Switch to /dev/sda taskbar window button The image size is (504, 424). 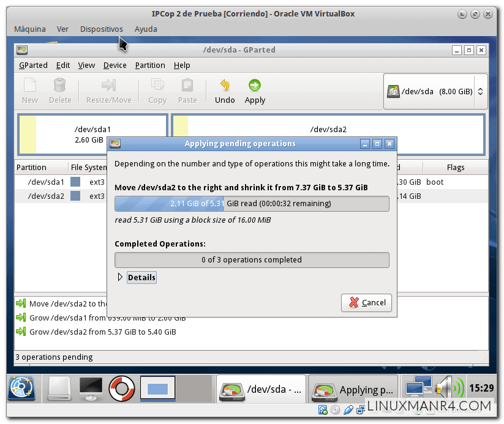[261, 389]
